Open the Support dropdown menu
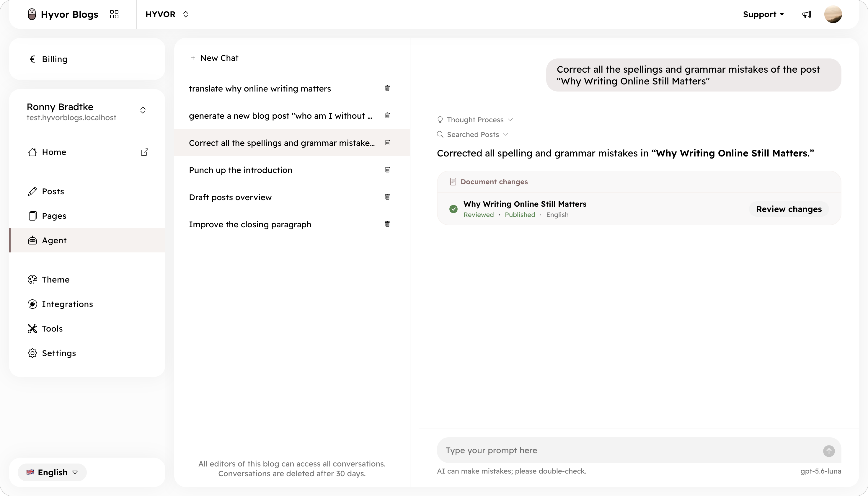 tap(763, 14)
